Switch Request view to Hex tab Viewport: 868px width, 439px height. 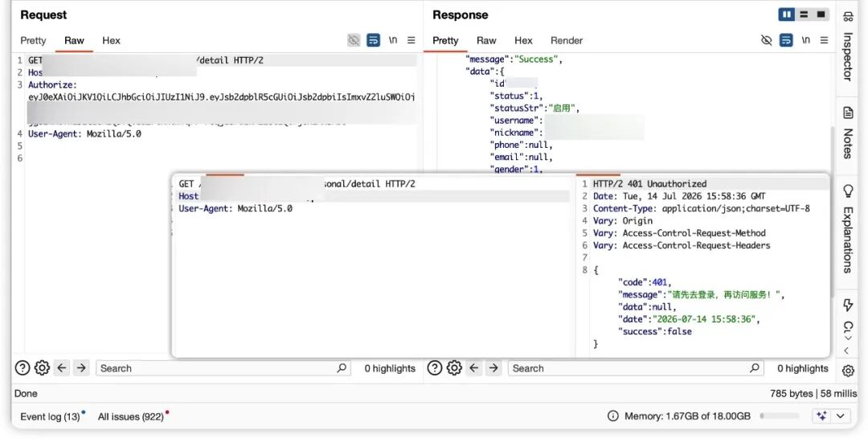[x=111, y=40]
